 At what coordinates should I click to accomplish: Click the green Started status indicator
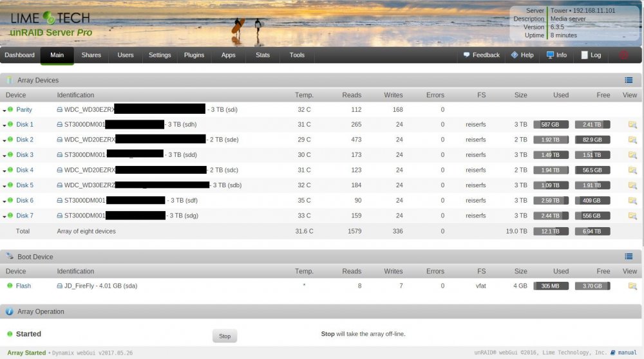(x=10, y=333)
